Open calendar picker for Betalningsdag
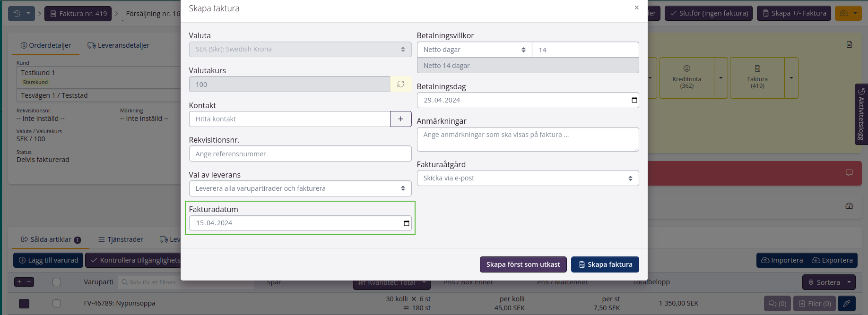The width and height of the screenshot is (868, 315). coord(634,100)
